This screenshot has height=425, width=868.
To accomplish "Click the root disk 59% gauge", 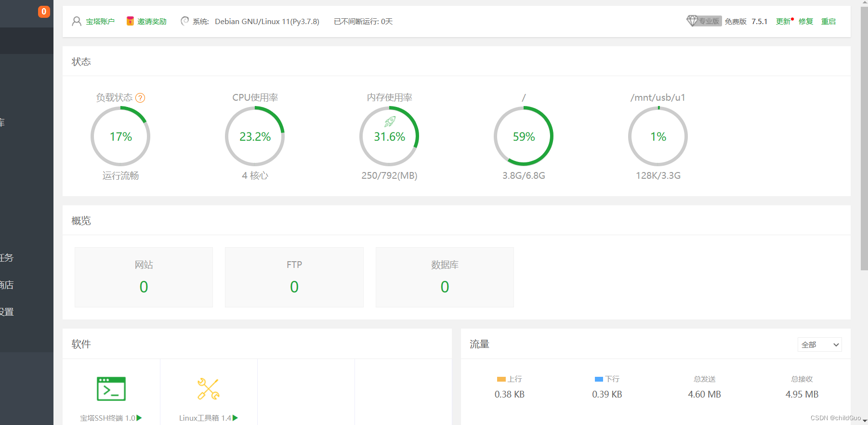I will pos(524,136).
